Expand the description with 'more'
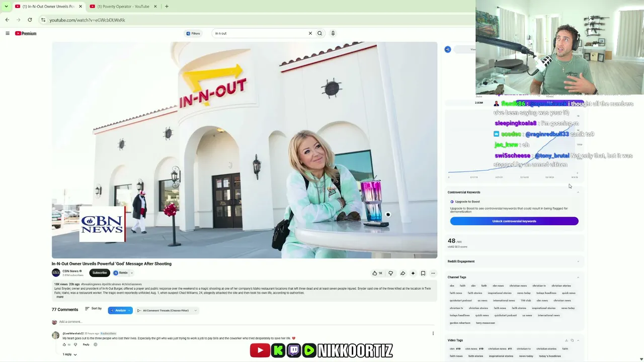Image resolution: width=644 pixels, height=362 pixels. (60, 297)
